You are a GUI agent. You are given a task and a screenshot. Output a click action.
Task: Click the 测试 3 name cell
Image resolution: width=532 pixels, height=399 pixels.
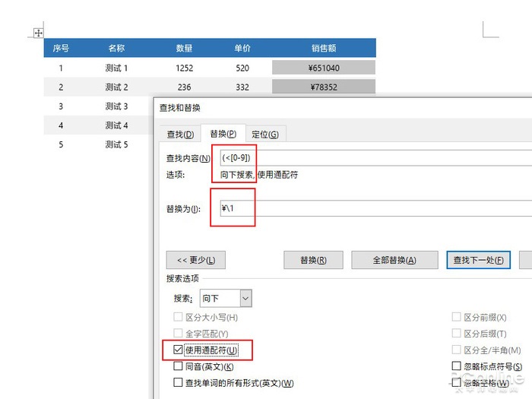click(116, 106)
